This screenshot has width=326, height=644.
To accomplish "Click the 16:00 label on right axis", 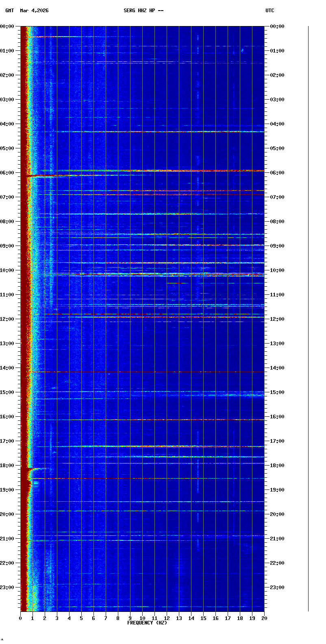I will [277, 417].
